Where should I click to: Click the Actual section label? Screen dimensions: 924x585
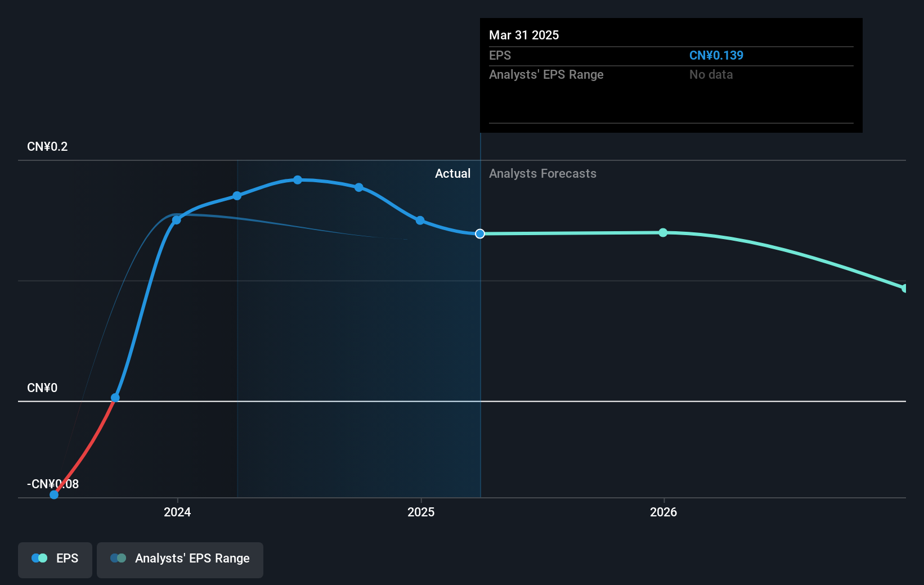click(x=452, y=173)
